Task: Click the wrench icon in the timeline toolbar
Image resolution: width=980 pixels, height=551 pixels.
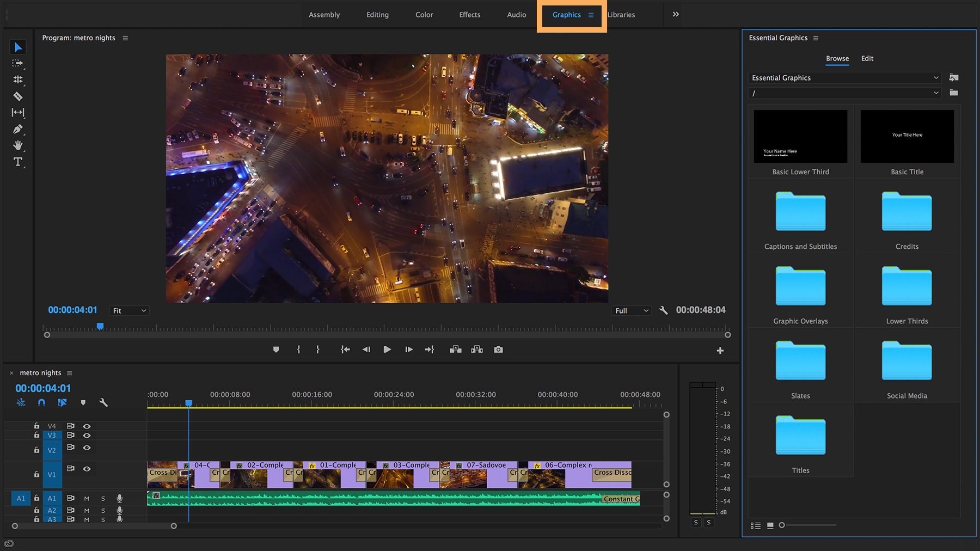Action: click(x=103, y=402)
